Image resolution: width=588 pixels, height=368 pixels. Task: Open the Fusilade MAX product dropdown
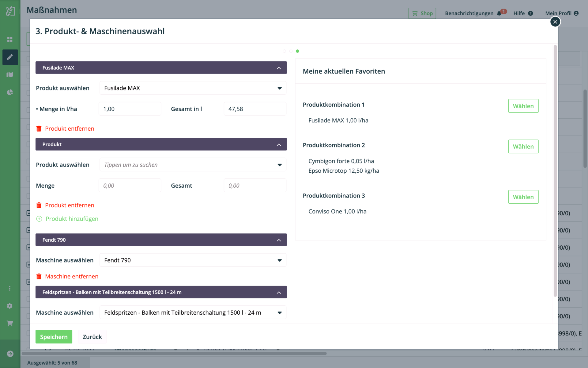(193, 88)
